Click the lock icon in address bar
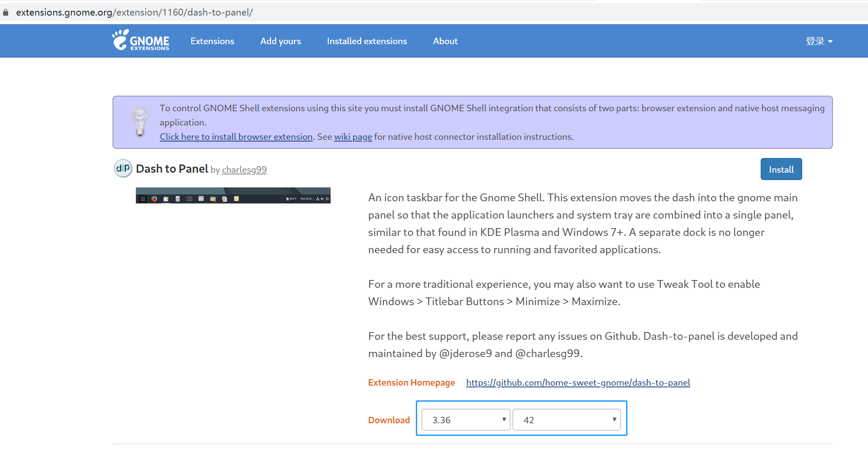Image resolution: width=868 pixels, height=451 pixels. point(6,12)
